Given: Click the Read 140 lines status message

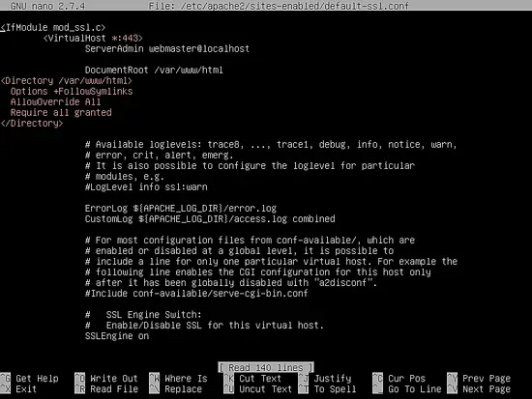Looking at the screenshot, I should tap(266, 367).
